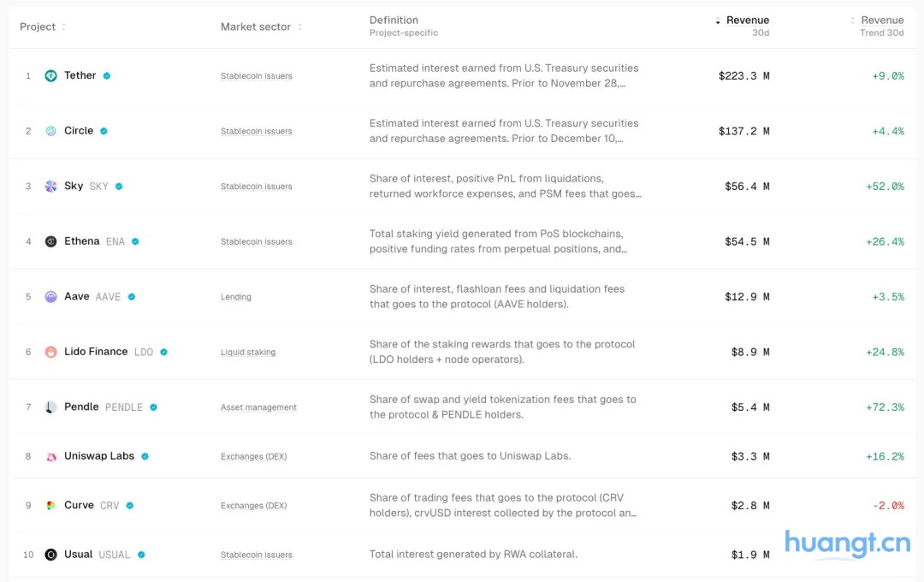Open the Usual USUAL project link
The height and width of the screenshot is (582, 924).
(97, 555)
